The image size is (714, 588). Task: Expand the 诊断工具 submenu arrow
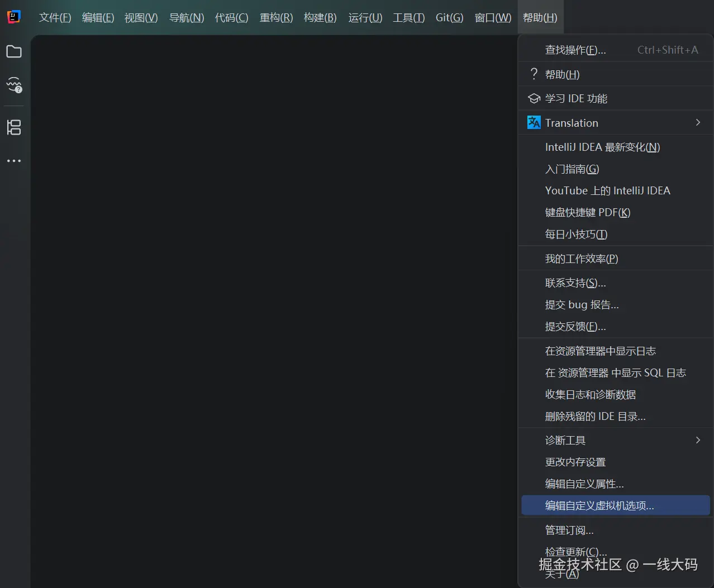click(698, 440)
